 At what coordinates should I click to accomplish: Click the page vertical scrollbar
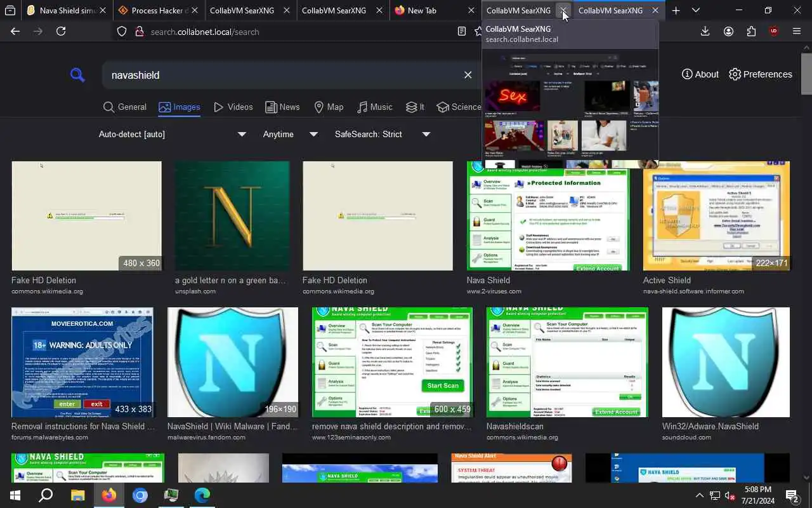tap(806, 74)
